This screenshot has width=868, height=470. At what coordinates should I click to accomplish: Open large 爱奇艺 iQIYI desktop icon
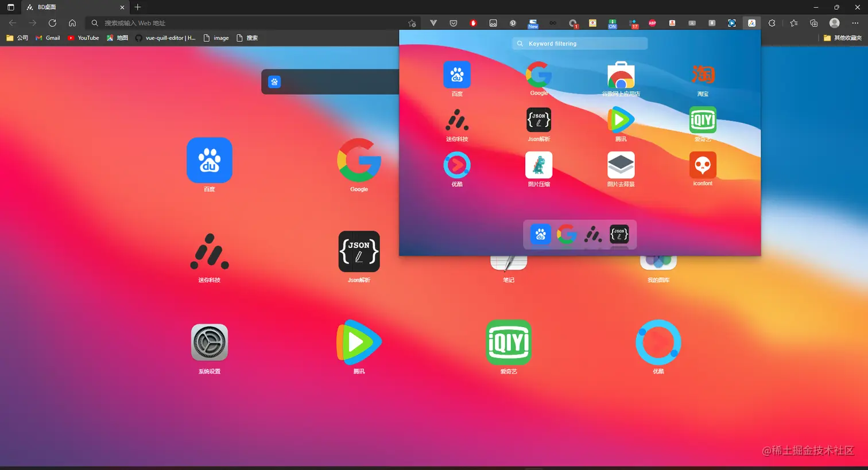tap(509, 343)
